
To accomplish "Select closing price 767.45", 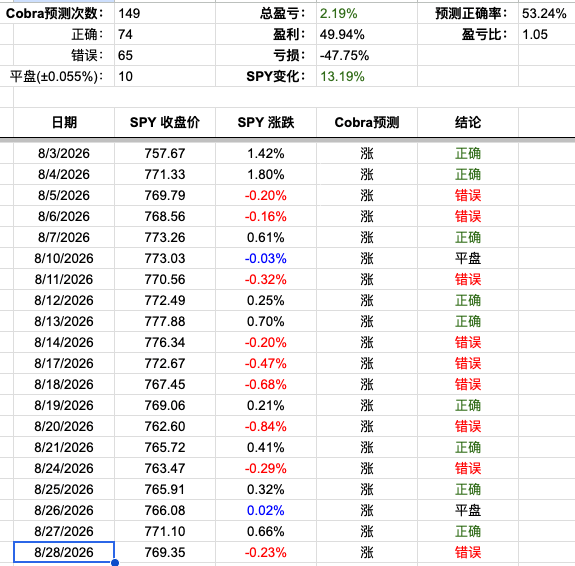I will click(165, 384).
